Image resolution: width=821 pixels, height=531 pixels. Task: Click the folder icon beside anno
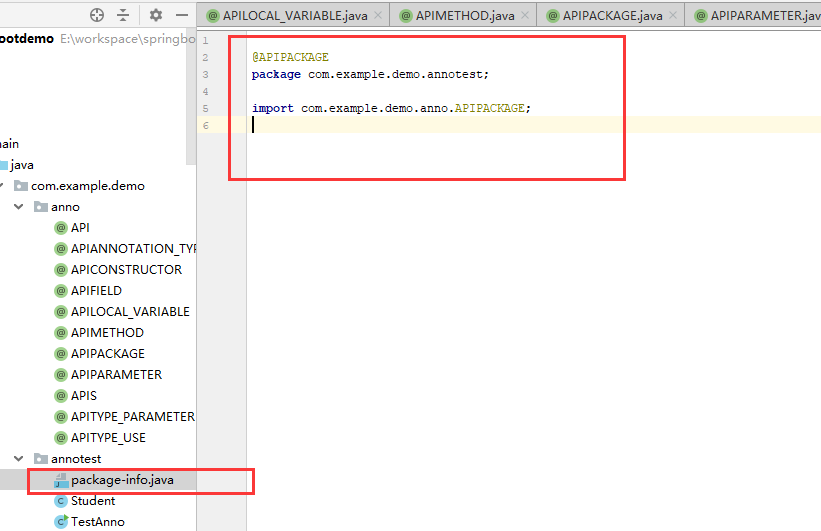[41, 207]
